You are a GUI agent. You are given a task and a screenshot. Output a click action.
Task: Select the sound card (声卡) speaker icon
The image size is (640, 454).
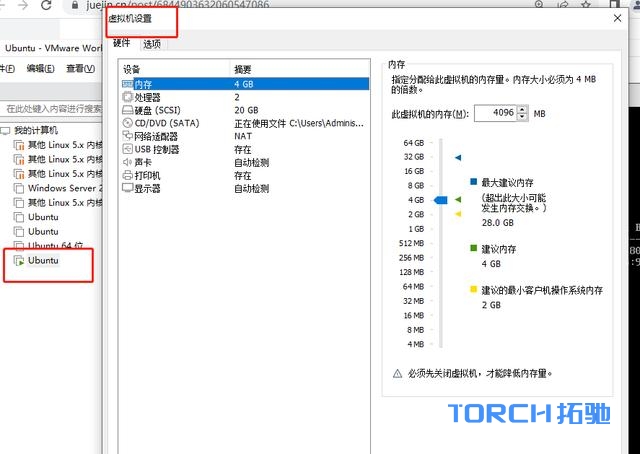click(x=127, y=162)
